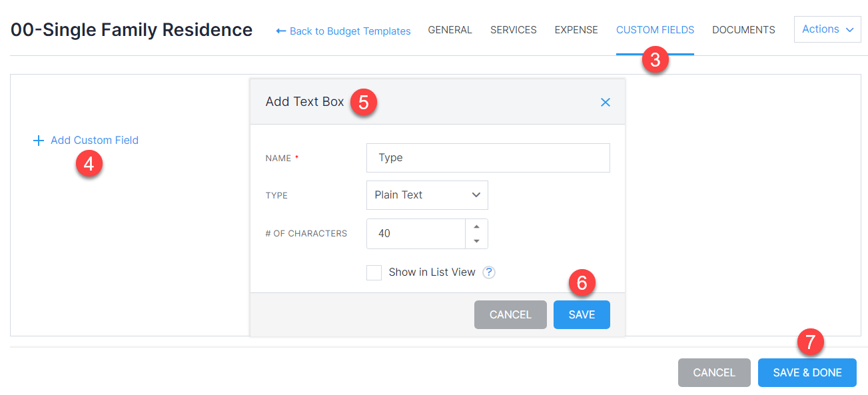Open the Actions dropdown menu
868x395 pixels.
[827, 29]
